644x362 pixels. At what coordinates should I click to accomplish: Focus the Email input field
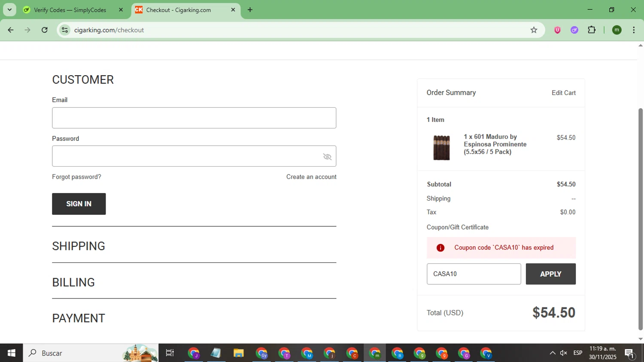pyautogui.click(x=194, y=118)
